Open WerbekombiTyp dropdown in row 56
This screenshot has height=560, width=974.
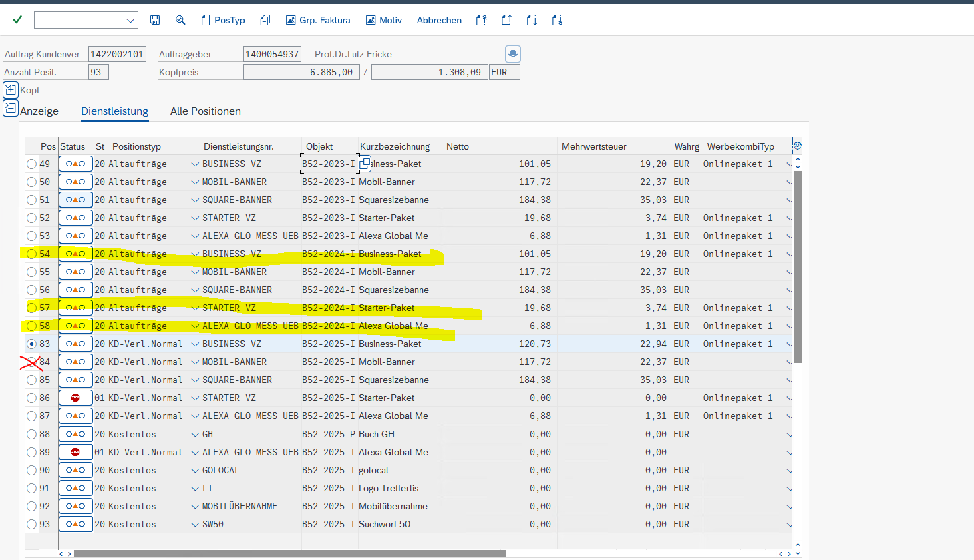click(x=789, y=290)
